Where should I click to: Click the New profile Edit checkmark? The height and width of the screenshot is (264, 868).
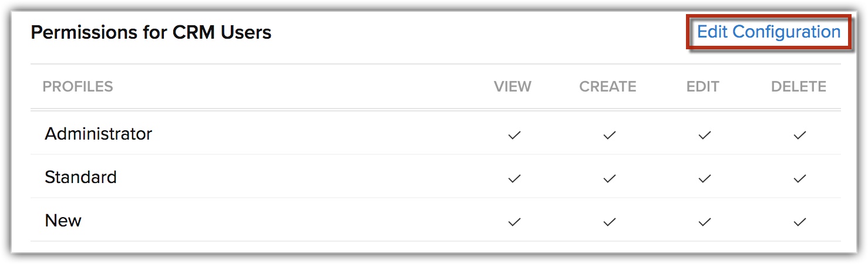coord(705,222)
